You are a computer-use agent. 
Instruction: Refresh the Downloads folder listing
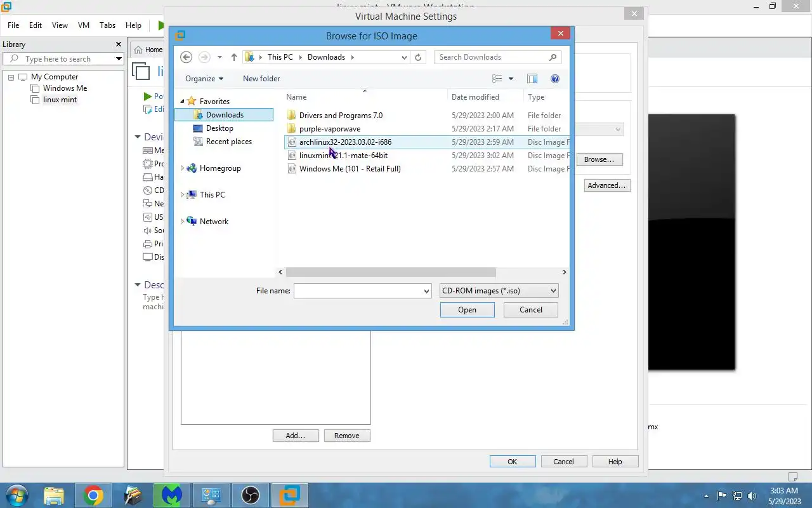(418, 57)
